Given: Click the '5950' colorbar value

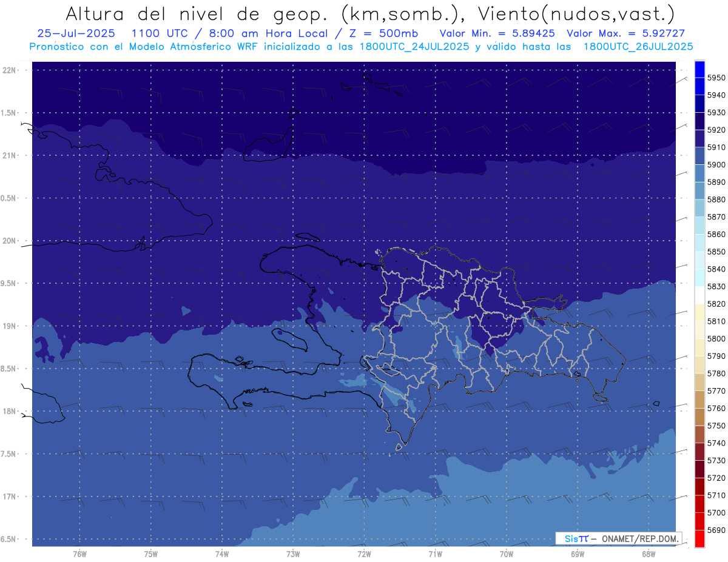Looking at the screenshot, I should [716, 78].
